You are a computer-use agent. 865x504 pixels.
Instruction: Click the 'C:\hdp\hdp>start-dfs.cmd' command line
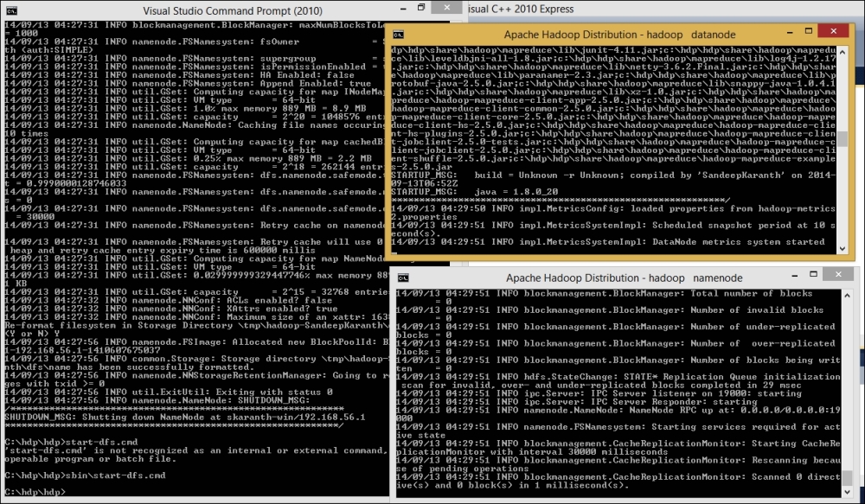click(71, 443)
